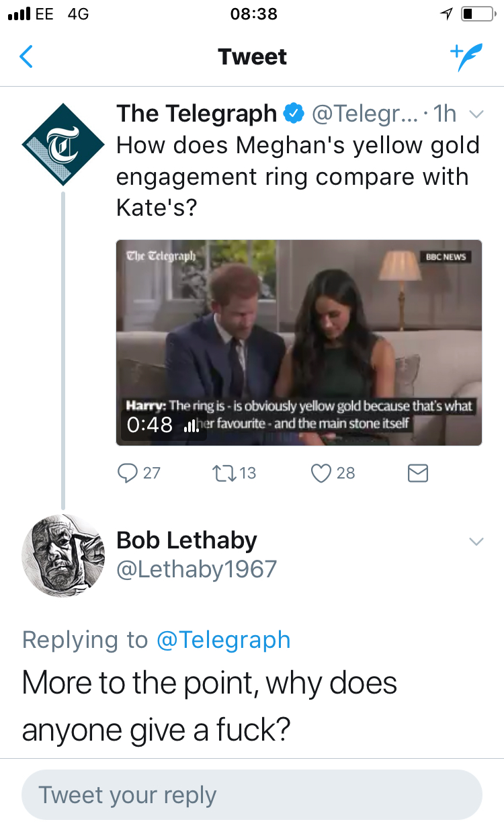Open @Lethaby1967 handle
This screenshot has width=504, height=826.
click(x=196, y=569)
